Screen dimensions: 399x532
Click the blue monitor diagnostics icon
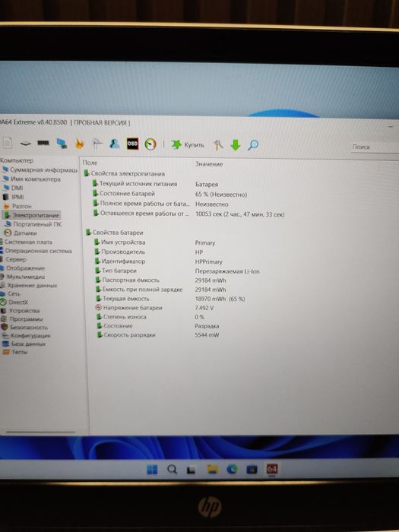[x=62, y=144]
